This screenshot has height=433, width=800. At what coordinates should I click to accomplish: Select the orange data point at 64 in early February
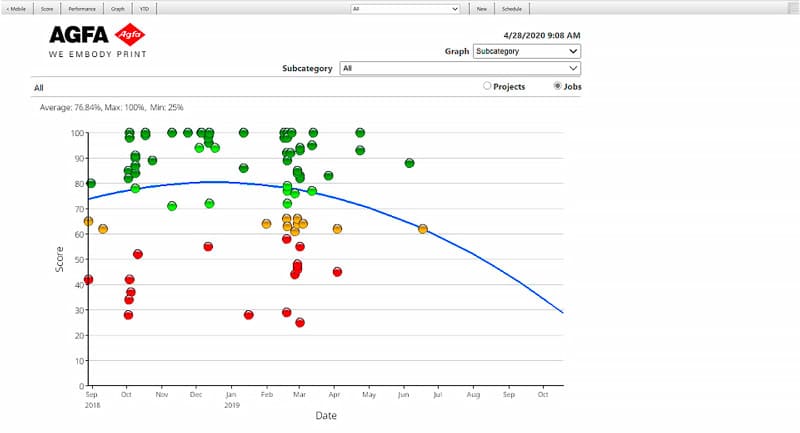266,223
